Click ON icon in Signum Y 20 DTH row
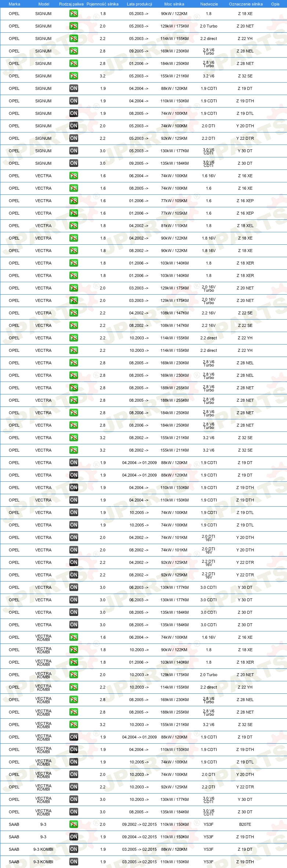287x868 pixels. 73,126
